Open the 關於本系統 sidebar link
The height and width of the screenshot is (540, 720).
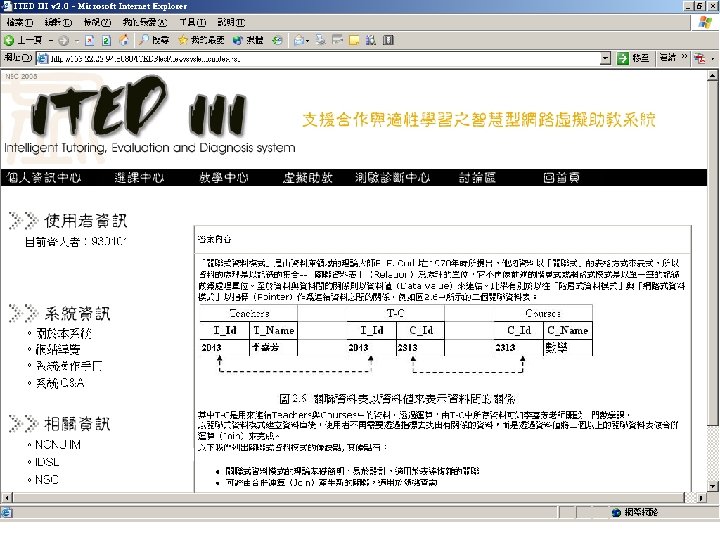pos(63,333)
